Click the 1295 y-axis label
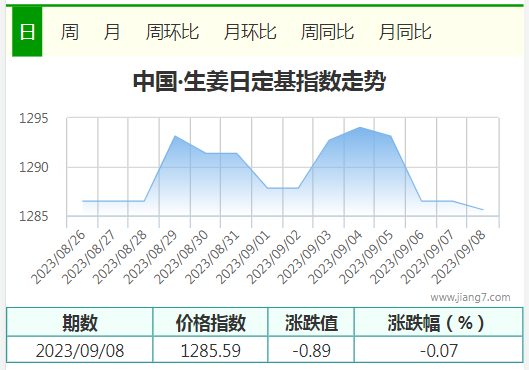529x370 pixels. click(x=34, y=119)
